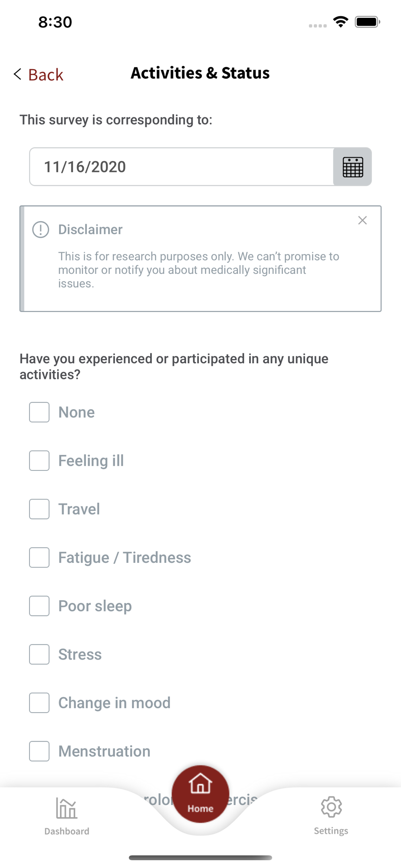Tap the Wi-Fi status icon

tap(341, 22)
